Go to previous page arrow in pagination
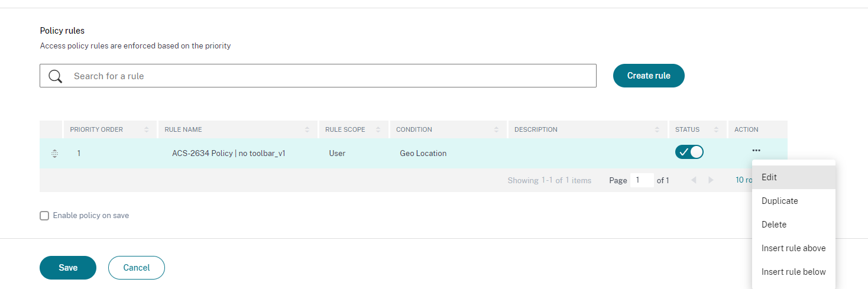Image resolution: width=868 pixels, height=289 pixels. [x=694, y=180]
